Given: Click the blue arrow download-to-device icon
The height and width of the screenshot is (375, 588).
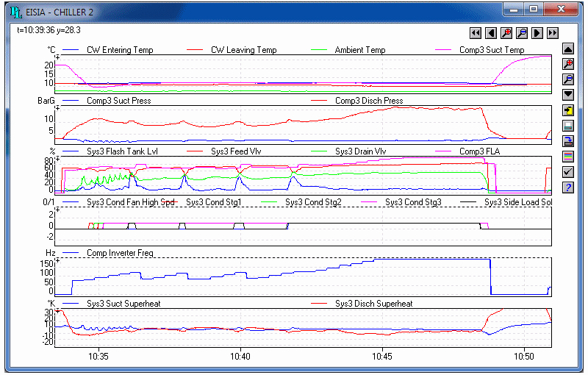Looking at the screenshot, I should tap(568, 141).
